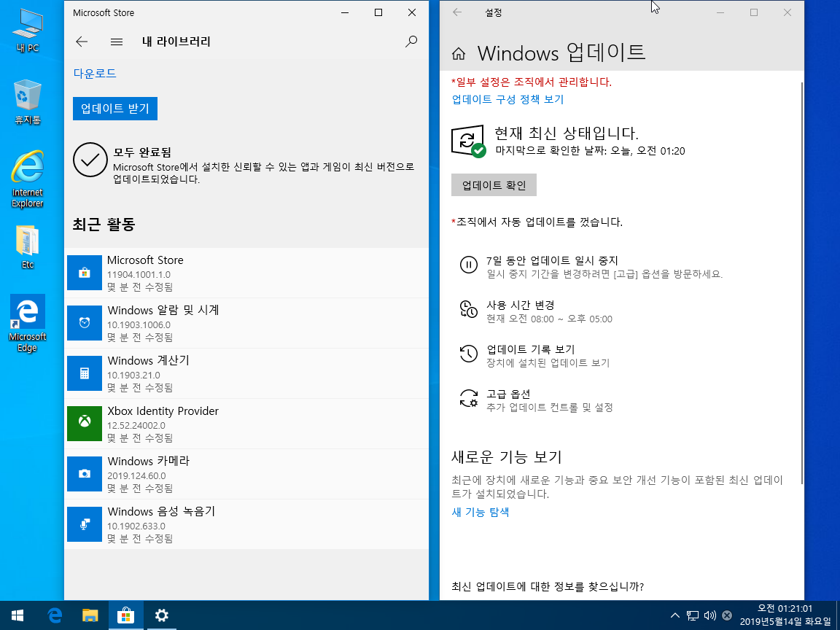The image size is (840, 630).
Task: Go back in Microsoft Store window
Action: [82, 42]
